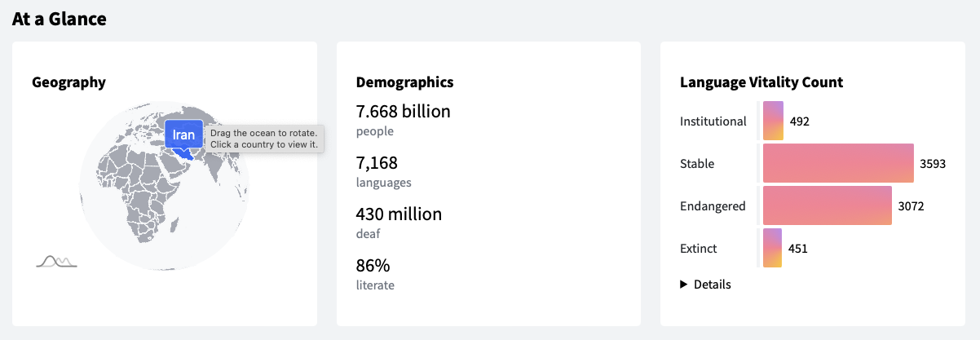This screenshot has height=340, width=980.
Task: Click the Demographics card heading
Action: (405, 82)
